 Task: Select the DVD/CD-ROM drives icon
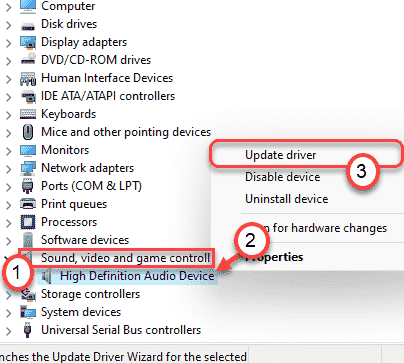(28, 59)
